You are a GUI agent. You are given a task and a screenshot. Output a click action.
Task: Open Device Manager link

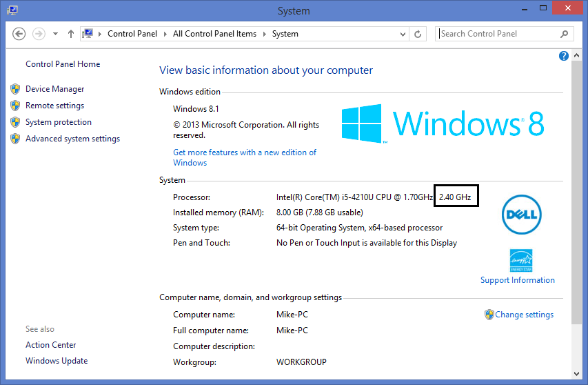(54, 89)
